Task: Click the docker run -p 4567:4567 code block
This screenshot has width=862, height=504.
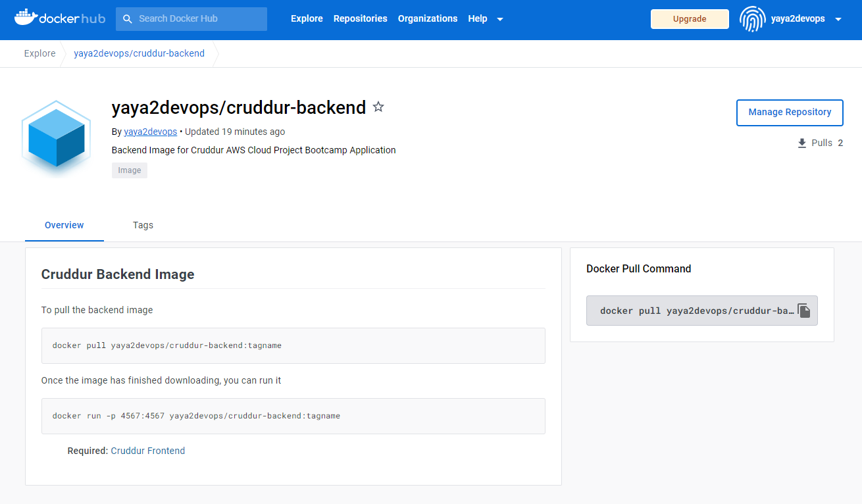Action: pyautogui.click(x=293, y=416)
